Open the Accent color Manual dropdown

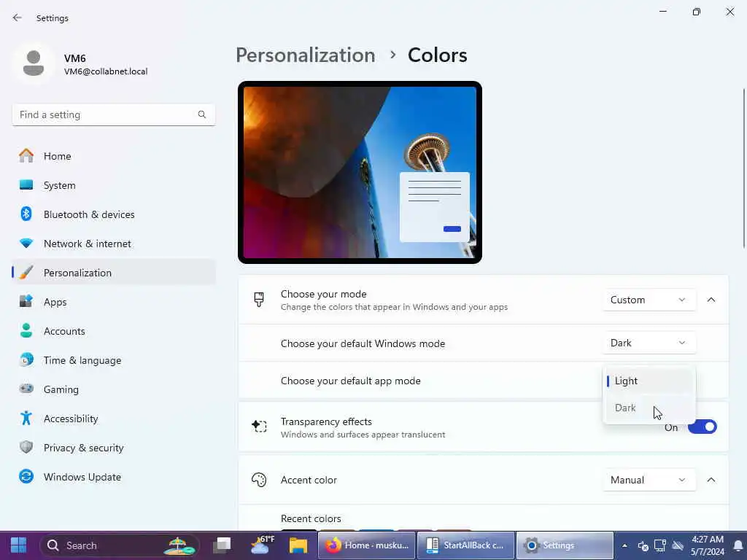coord(649,480)
